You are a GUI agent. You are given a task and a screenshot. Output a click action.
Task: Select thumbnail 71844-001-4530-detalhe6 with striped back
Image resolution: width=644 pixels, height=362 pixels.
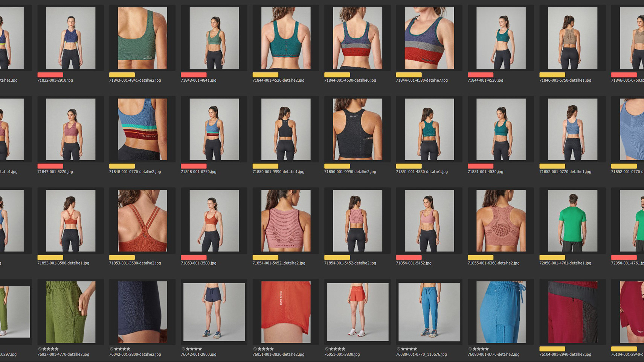click(357, 38)
